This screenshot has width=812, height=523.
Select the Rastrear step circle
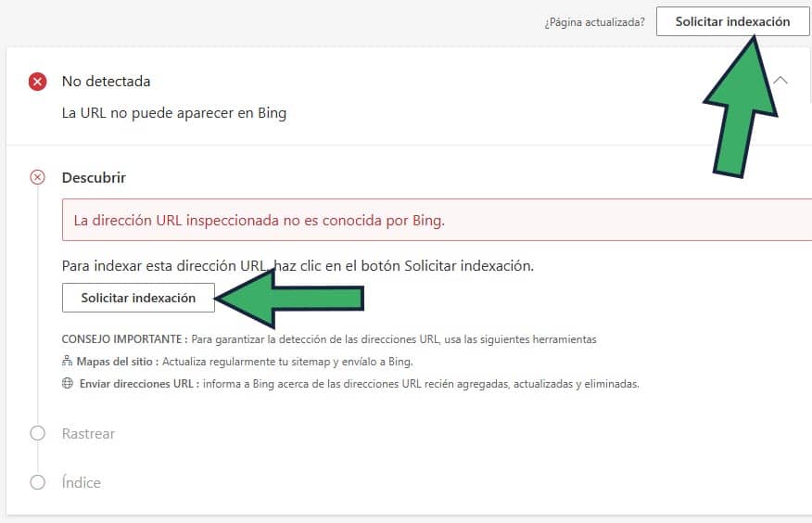[x=37, y=433]
